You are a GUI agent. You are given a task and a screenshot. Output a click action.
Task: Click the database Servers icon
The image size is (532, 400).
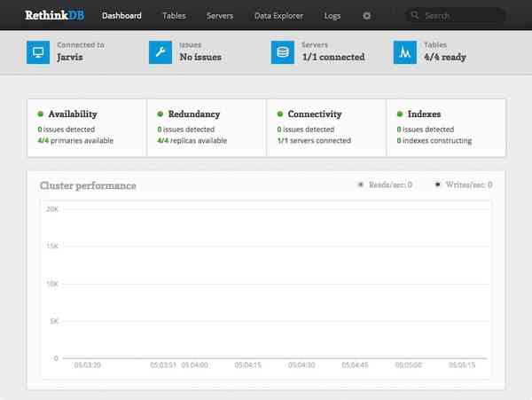pyautogui.click(x=283, y=52)
